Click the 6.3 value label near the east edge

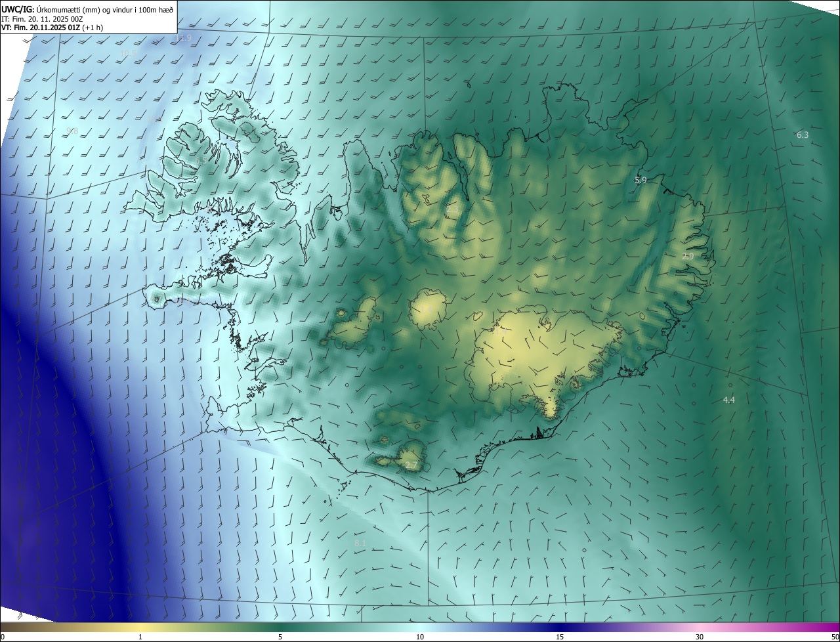[803, 135]
